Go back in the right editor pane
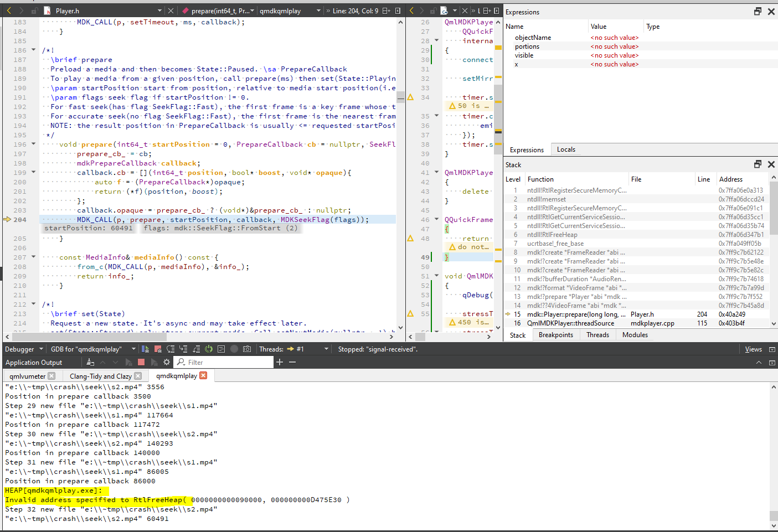778x532 pixels. coord(411,11)
